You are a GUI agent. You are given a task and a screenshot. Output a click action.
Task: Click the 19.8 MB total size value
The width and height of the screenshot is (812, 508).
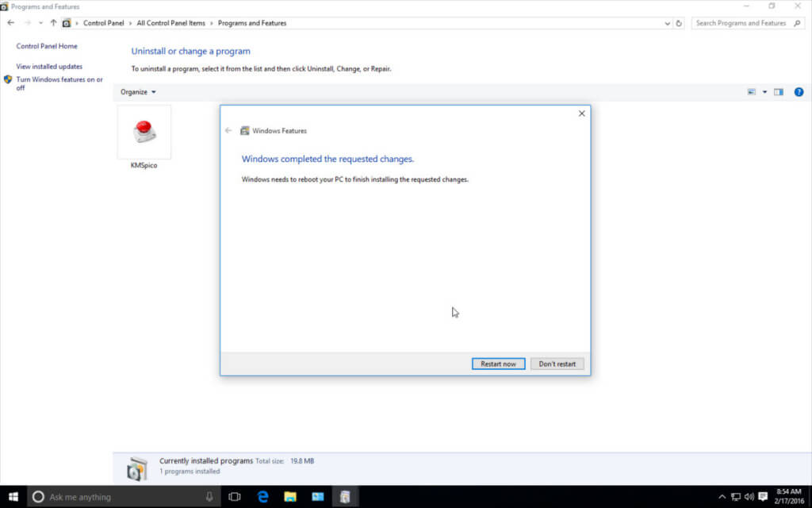click(302, 461)
